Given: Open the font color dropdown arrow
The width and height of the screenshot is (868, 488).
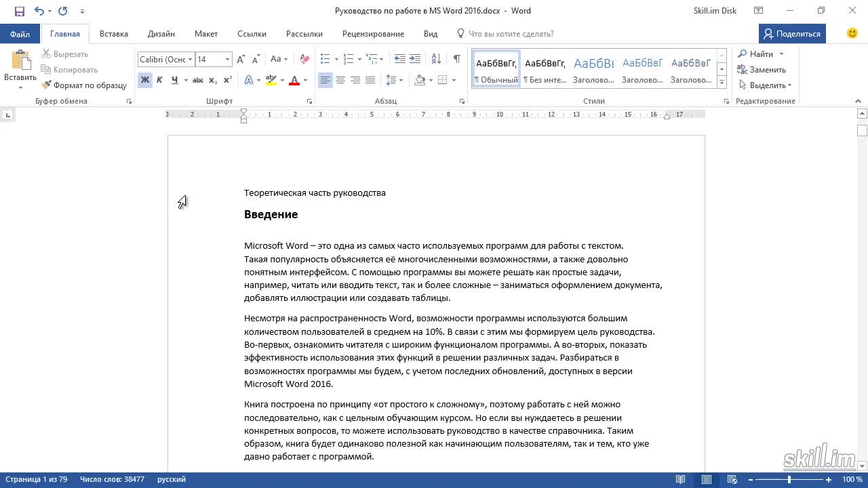Looking at the screenshot, I should click(x=305, y=80).
